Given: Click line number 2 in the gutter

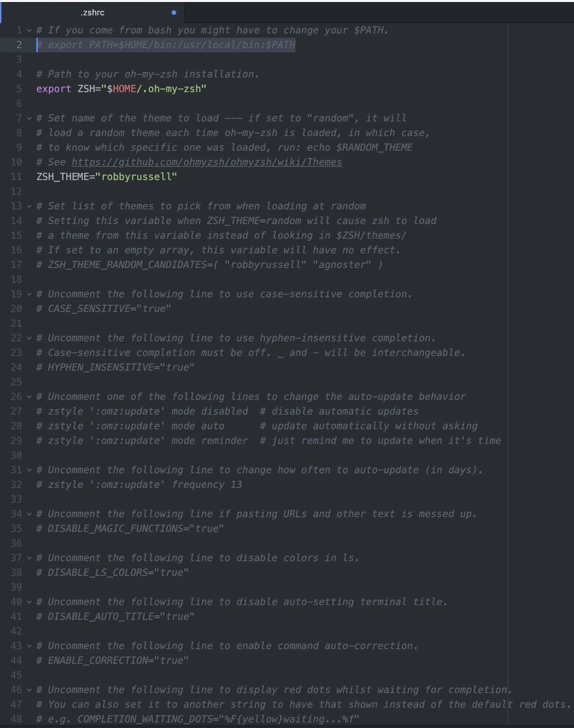Looking at the screenshot, I should [19, 45].
